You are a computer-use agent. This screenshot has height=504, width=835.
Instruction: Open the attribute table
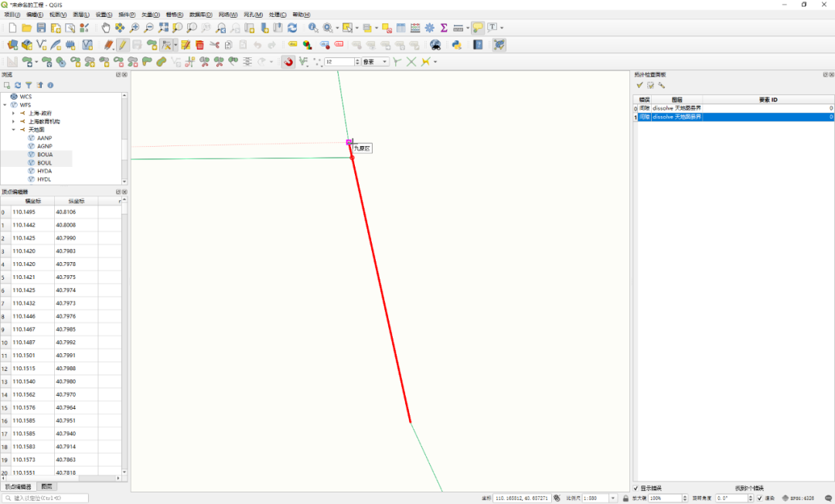401,28
